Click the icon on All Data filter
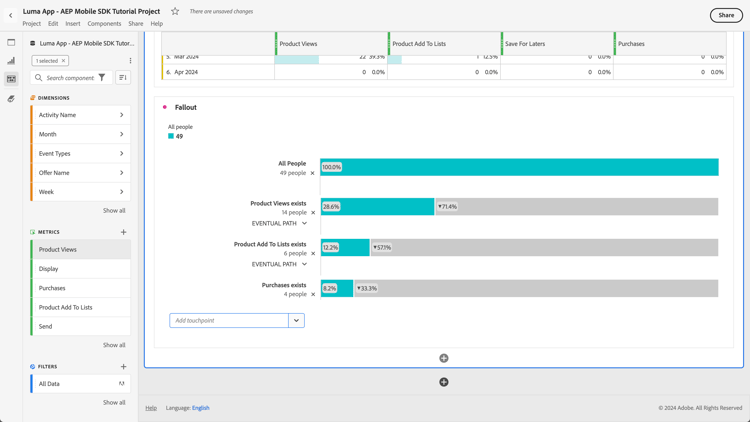This screenshot has height=422, width=750. [121, 384]
